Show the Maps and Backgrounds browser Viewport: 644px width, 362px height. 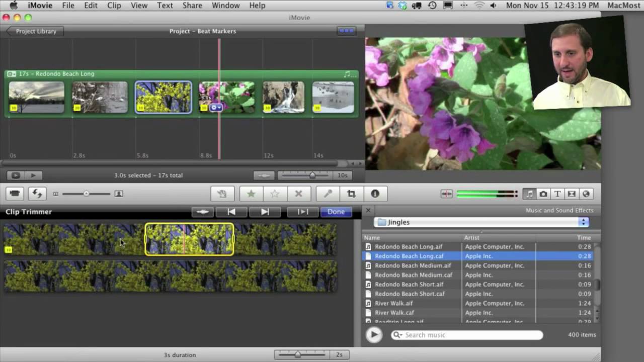(x=586, y=194)
